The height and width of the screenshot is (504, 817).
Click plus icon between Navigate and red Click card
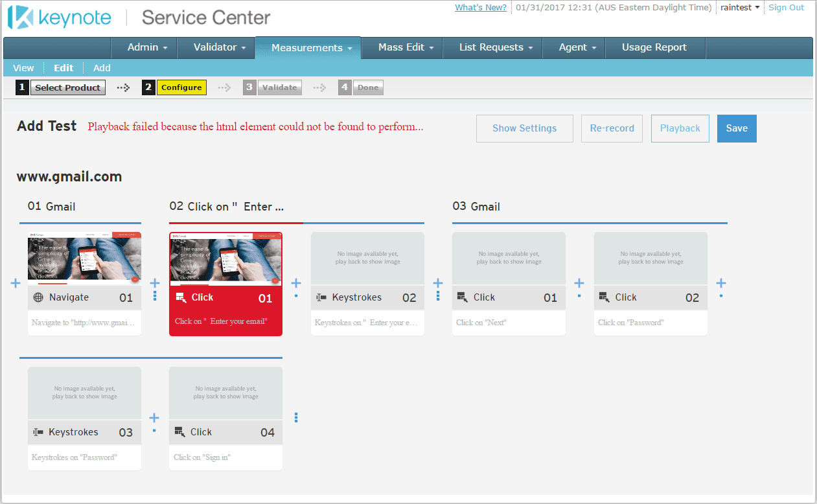click(x=155, y=283)
